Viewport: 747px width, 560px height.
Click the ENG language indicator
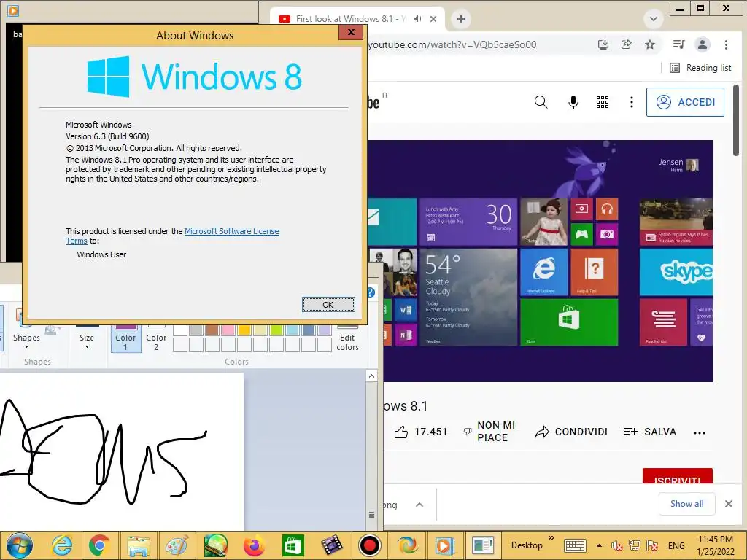676,545
